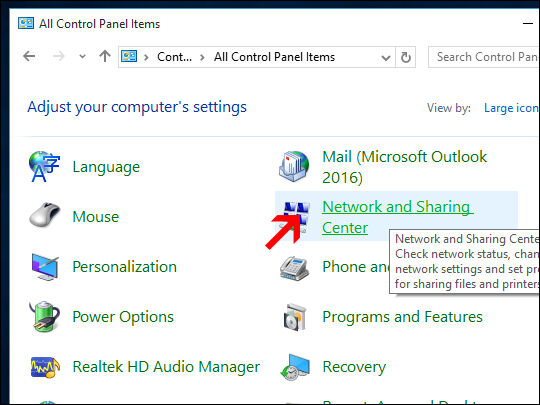540x405 pixels.
Task: Go back with the back arrow
Action: point(29,56)
